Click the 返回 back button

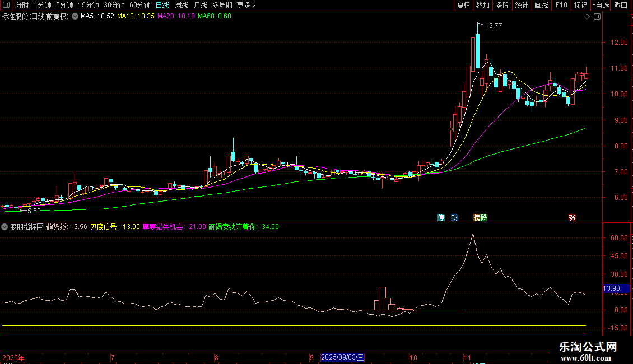[x=621, y=5]
